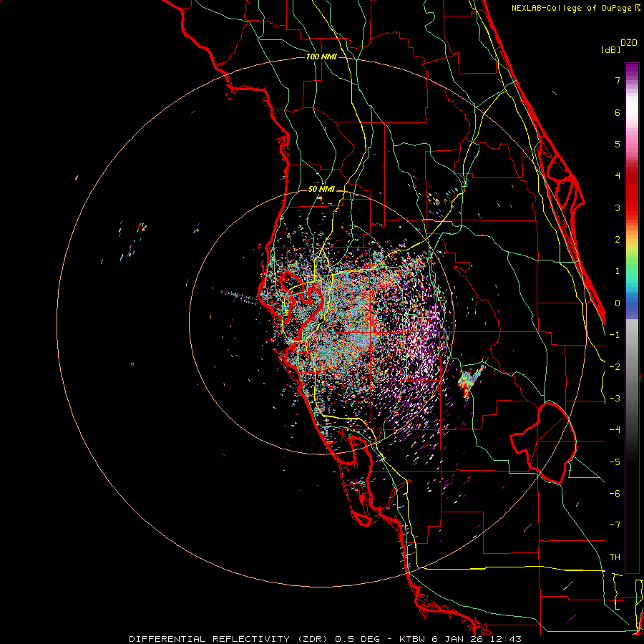Click the 6 JAN 26 date in the caption

[457, 639]
